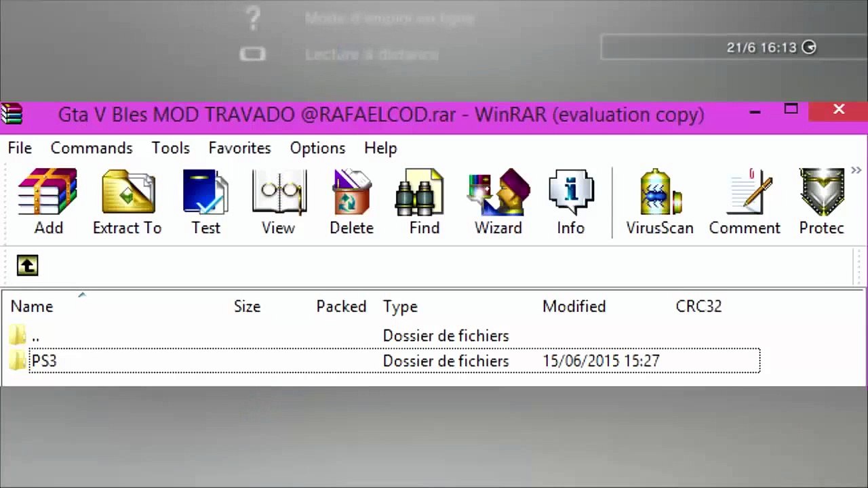Viewport: 868px width, 488px height.
Task: Open the Comment tool
Action: 745,201
